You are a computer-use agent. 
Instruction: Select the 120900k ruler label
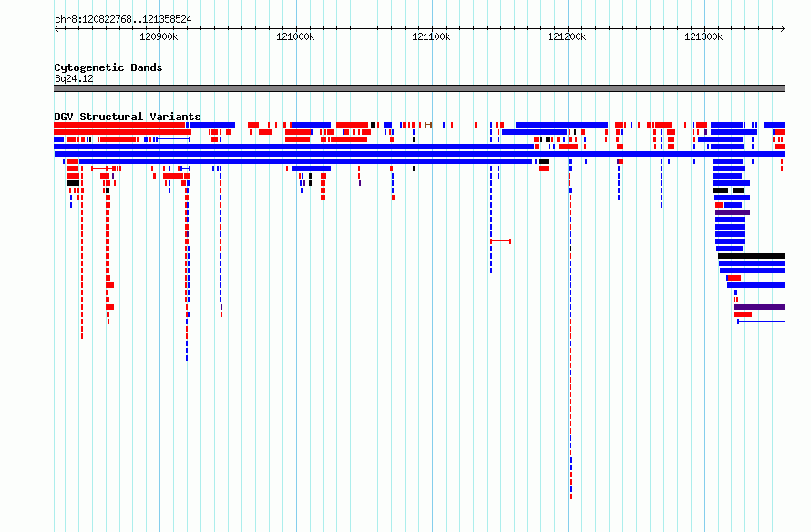point(159,36)
